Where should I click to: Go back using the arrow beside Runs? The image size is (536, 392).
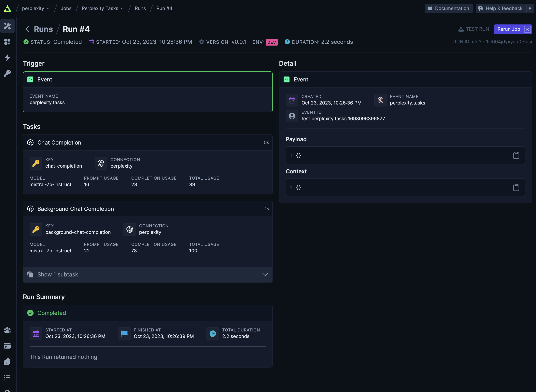(x=28, y=29)
